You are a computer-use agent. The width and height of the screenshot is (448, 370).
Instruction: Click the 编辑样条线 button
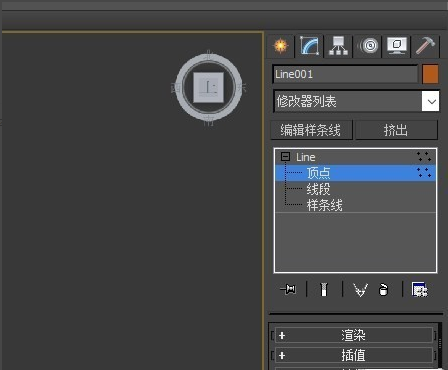[x=311, y=130]
